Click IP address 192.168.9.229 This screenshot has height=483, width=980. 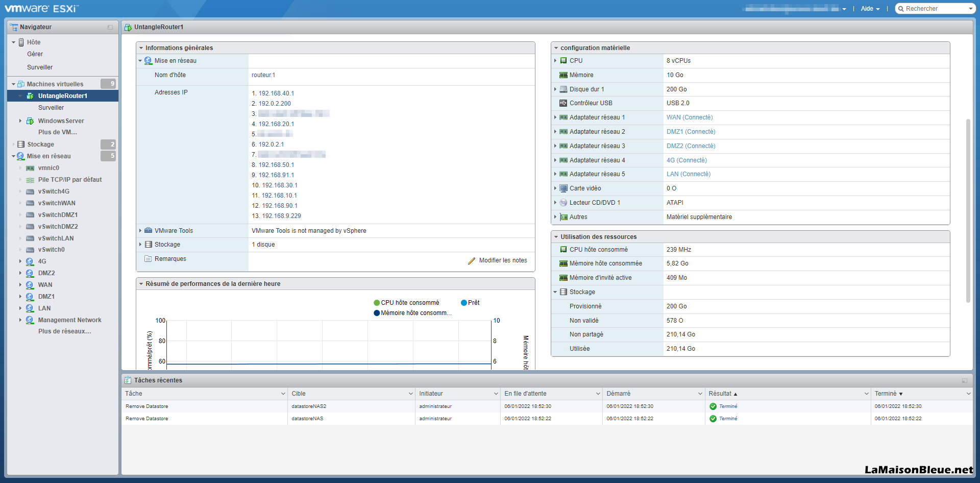[x=281, y=216]
